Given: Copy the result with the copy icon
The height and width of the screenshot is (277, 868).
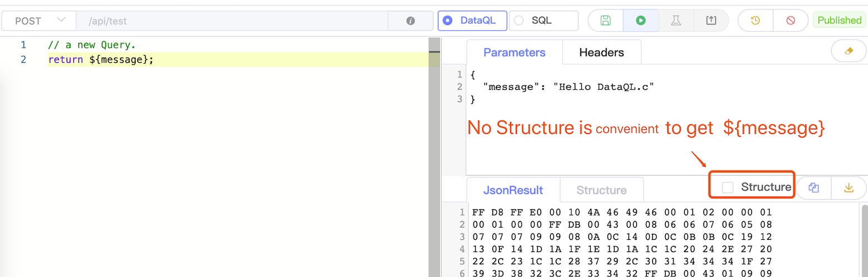Looking at the screenshot, I should tap(814, 188).
